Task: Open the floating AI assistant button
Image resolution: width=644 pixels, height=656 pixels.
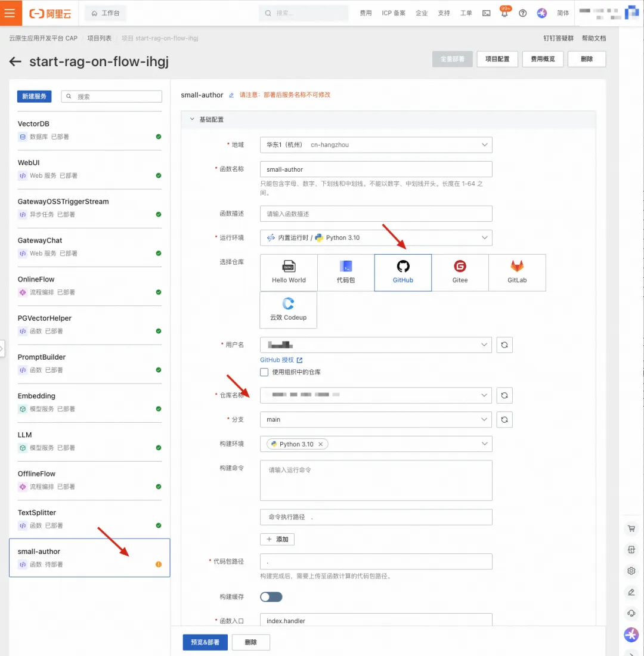Action: click(631, 635)
